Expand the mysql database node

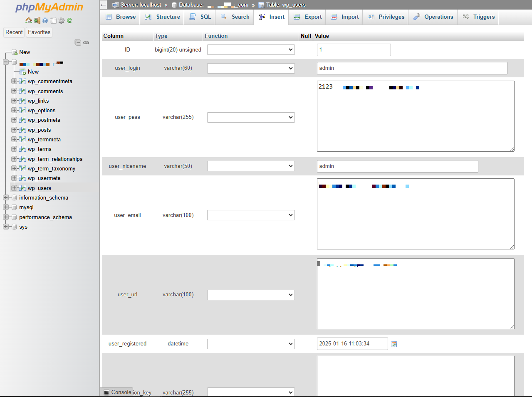[x=6, y=207]
